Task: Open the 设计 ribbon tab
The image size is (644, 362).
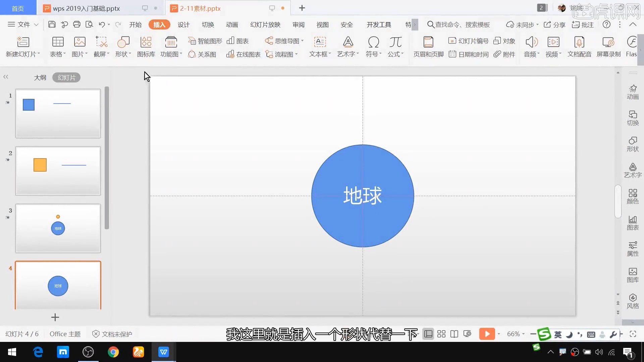Action: tap(183, 24)
